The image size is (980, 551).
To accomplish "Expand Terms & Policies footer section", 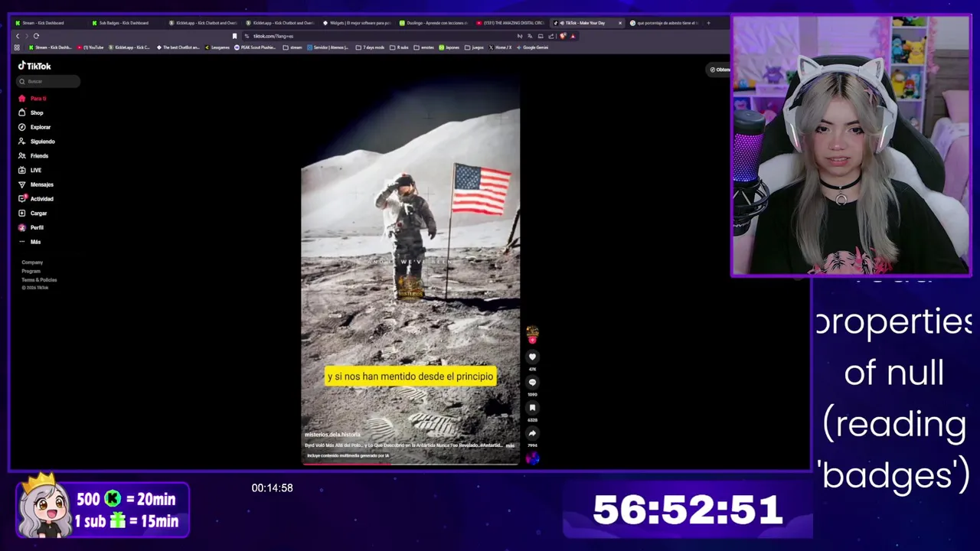I will click(39, 279).
